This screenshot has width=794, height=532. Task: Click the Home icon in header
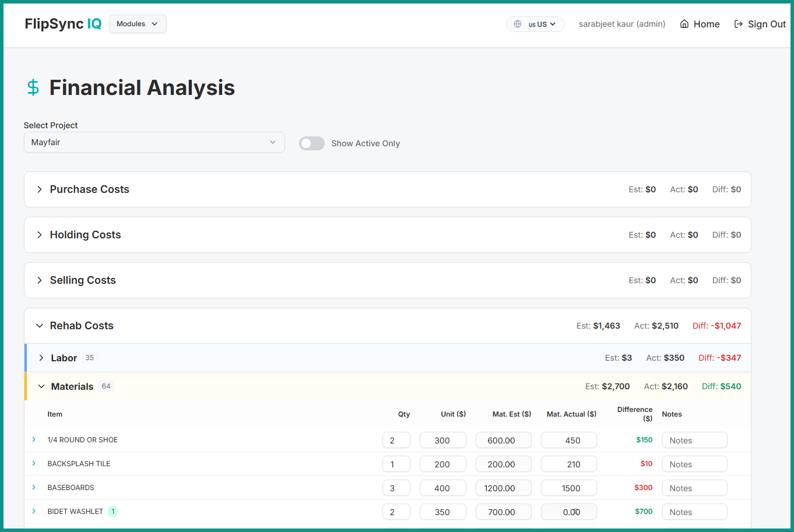pyautogui.click(x=684, y=24)
